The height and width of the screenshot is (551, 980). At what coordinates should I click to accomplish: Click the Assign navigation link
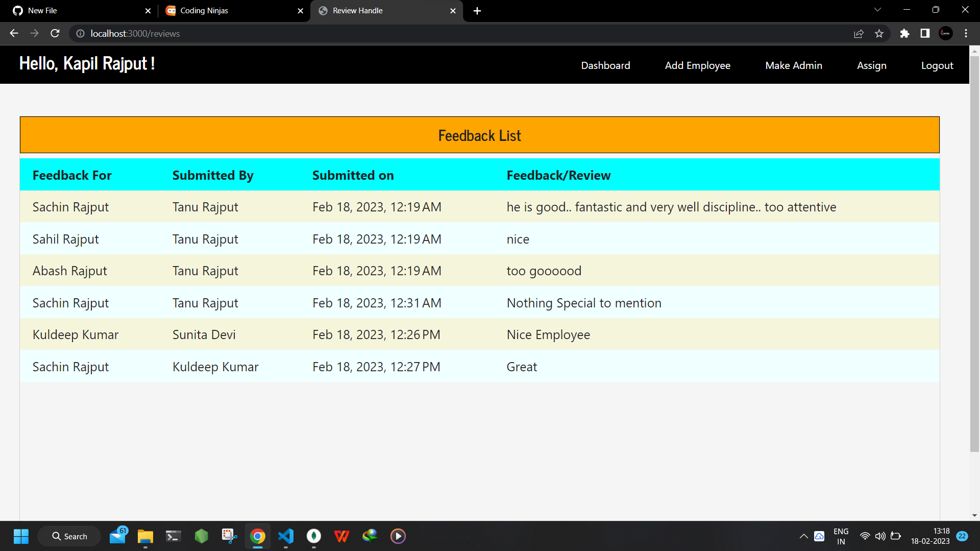pos(872,65)
